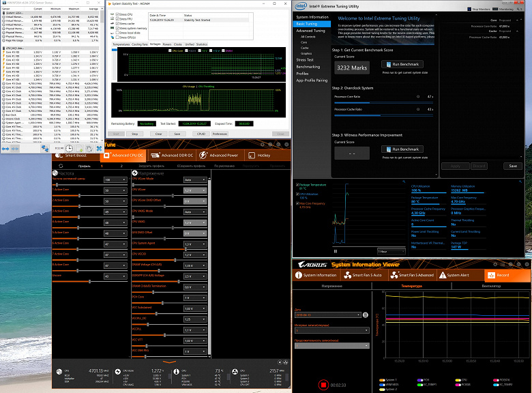
Task: Click HWiNFO collapse layout arrows icon
Action: [x=15, y=149]
